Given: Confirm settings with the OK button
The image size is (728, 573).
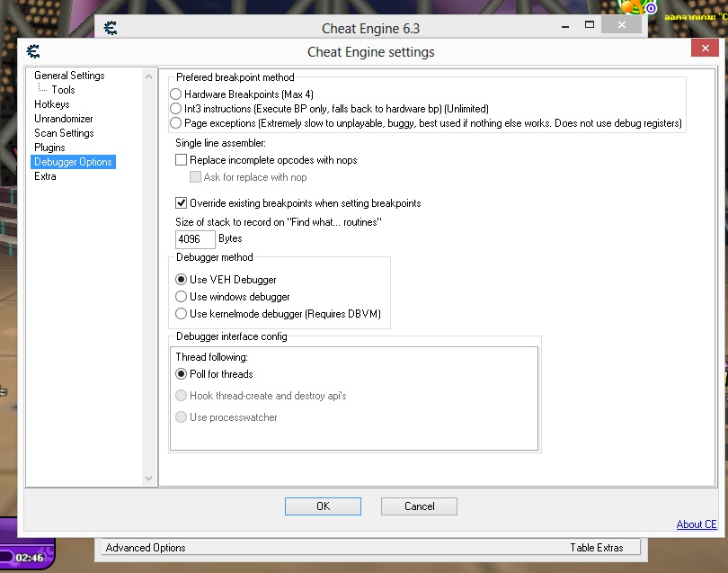Looking at the screenshot, I should (323, 506).
